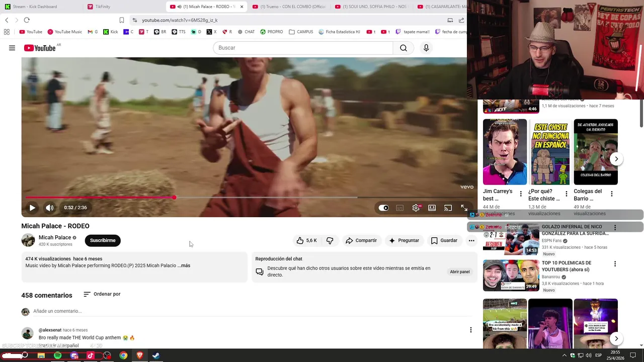The width and height of the screenshot is (644, 362).
Task: Play the Micah Palace RODEO video
Action: 32,208
